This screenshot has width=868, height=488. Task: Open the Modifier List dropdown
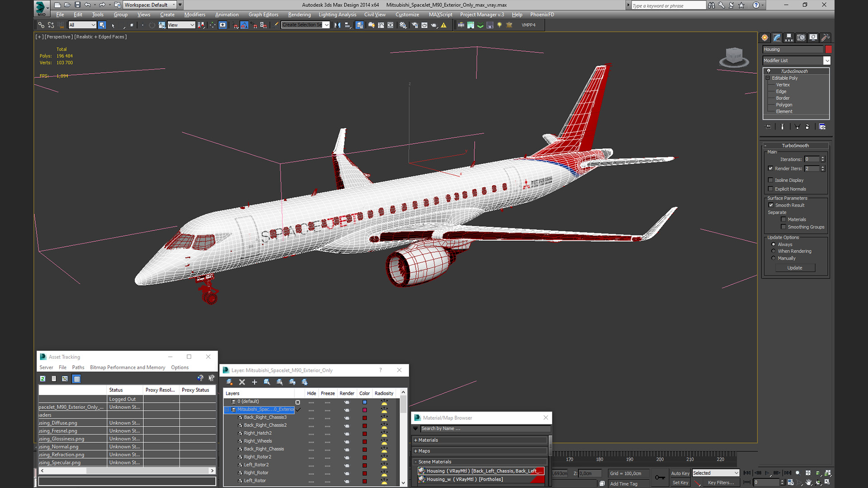pos(827,61)
